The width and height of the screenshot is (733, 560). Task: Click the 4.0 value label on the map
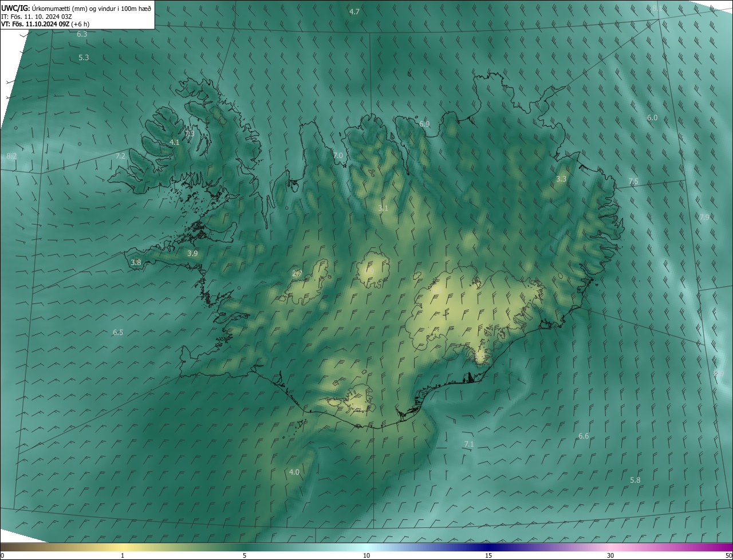294,472
